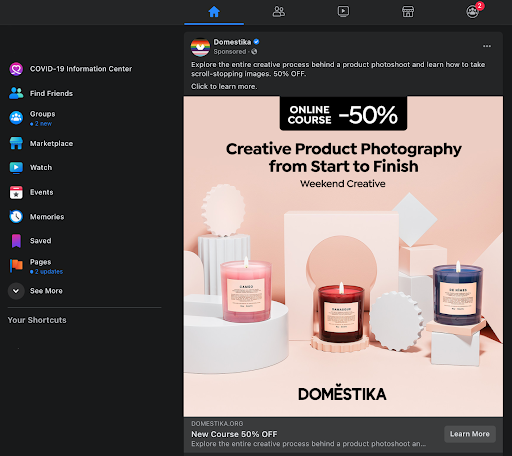Click the Learn More button
The image size is (512, 456).
470,434
